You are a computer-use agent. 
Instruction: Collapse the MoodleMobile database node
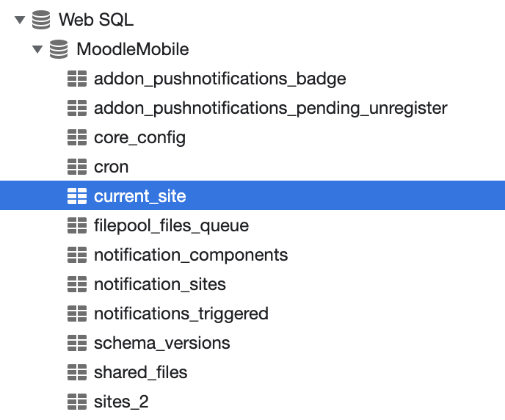(37, 49)
